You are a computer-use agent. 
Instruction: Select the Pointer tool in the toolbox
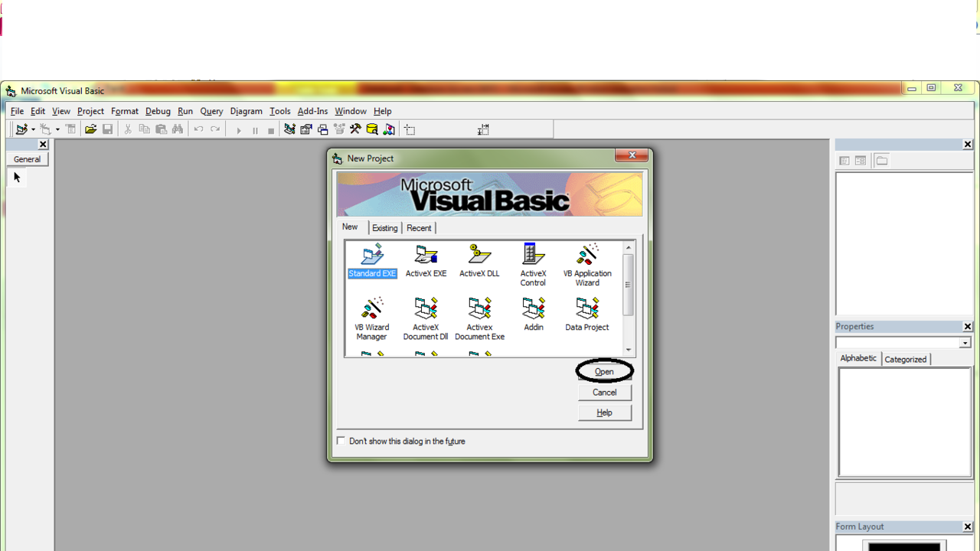pos(17,178)
